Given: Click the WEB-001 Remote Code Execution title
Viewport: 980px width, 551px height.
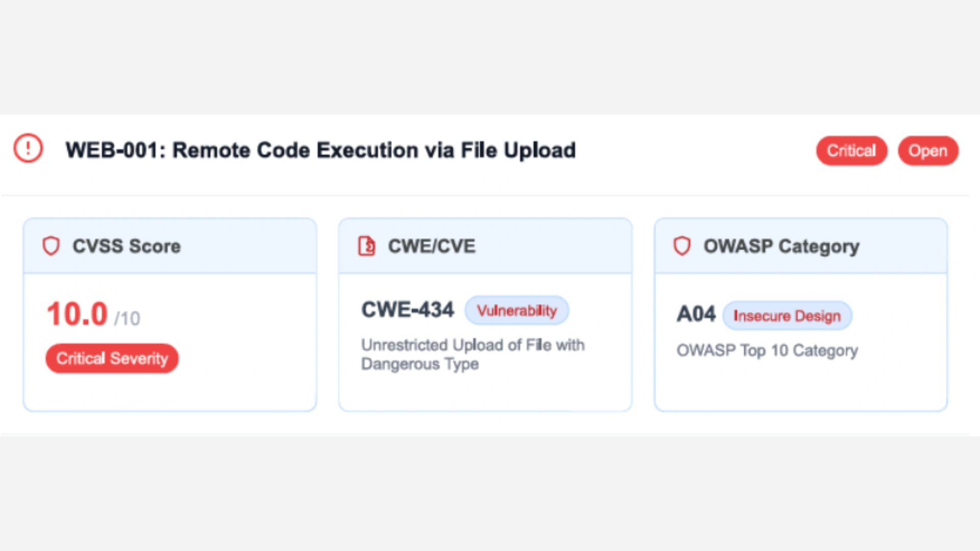Looking at the screenshot, I should tap(321, 150).
